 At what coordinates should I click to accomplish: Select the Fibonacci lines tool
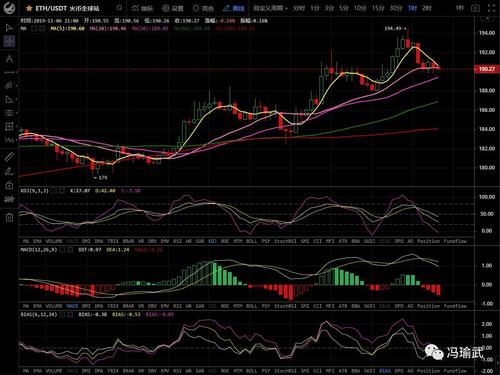coord(9,113)
